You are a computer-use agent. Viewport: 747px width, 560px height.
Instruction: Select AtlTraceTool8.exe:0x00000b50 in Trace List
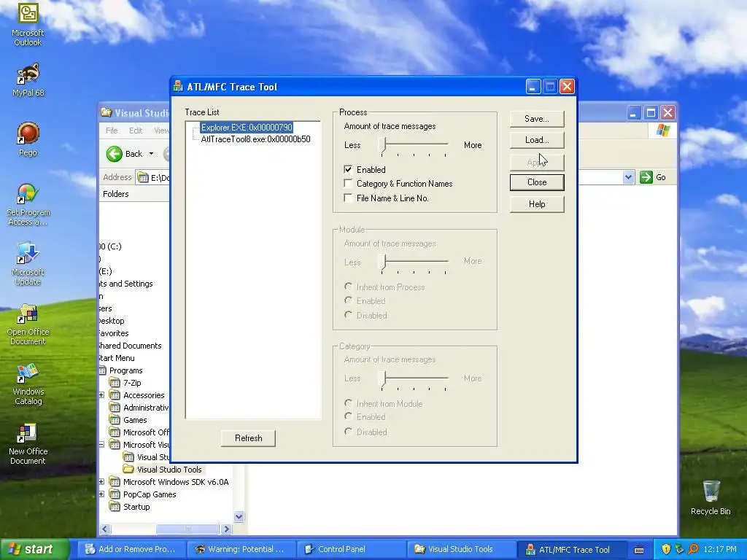(x=255, y=139)
